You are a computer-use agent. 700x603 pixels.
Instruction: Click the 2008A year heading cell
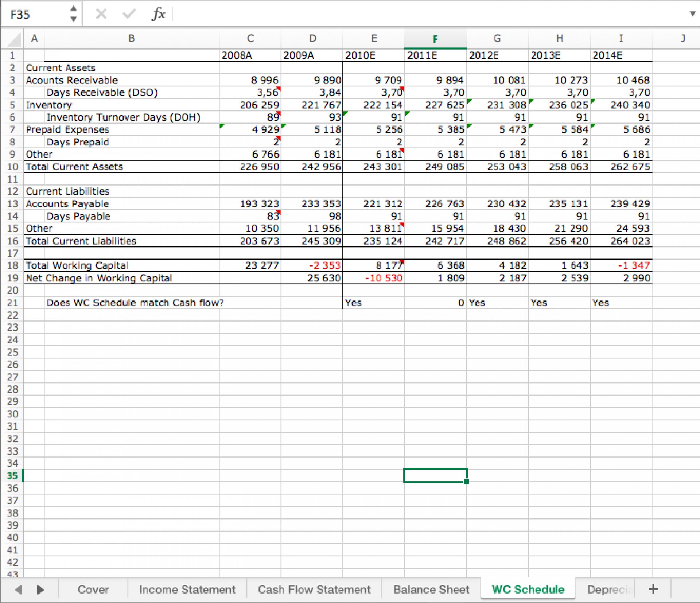tap(250, 55)
